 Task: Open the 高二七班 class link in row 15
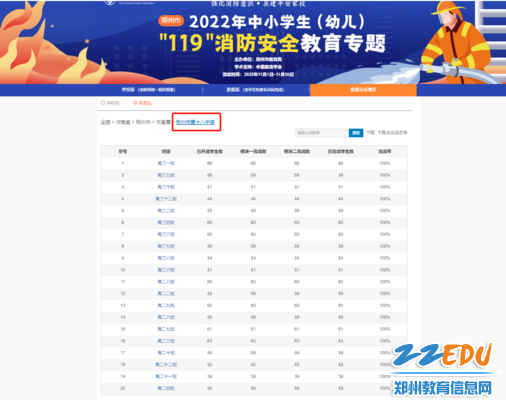pyautogui.click(x=166, y=329)
